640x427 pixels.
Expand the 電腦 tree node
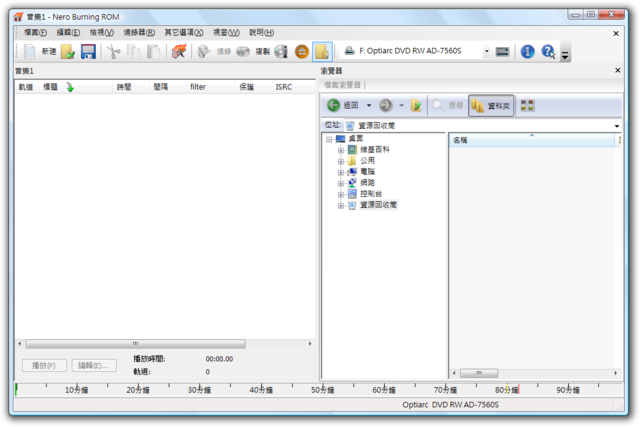coord(340,172)
